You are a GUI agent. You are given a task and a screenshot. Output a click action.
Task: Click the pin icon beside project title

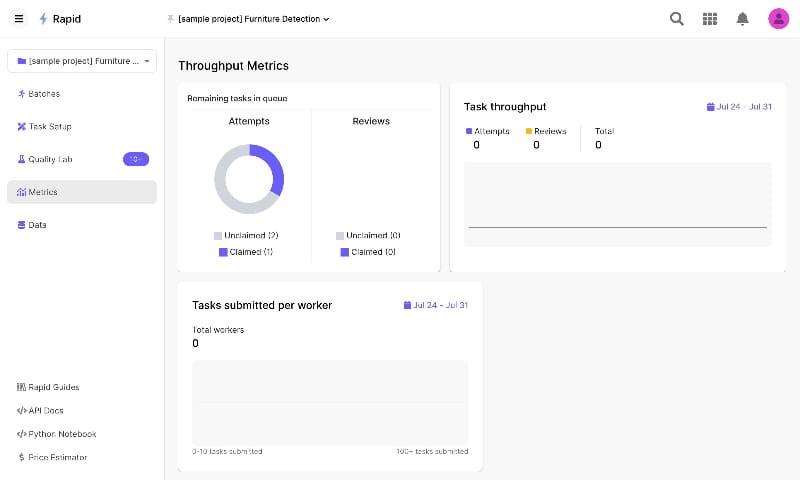coord(170,19)
